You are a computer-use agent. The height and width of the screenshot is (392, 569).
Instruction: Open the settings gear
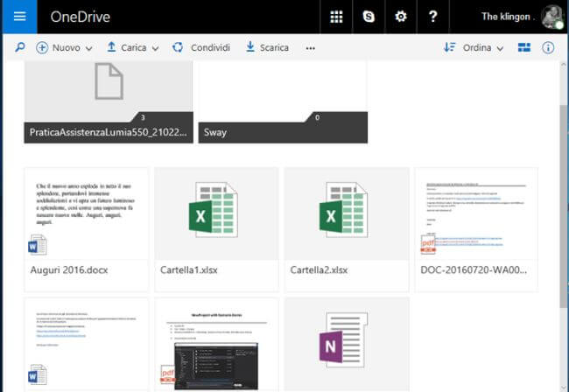click(401, 17)
